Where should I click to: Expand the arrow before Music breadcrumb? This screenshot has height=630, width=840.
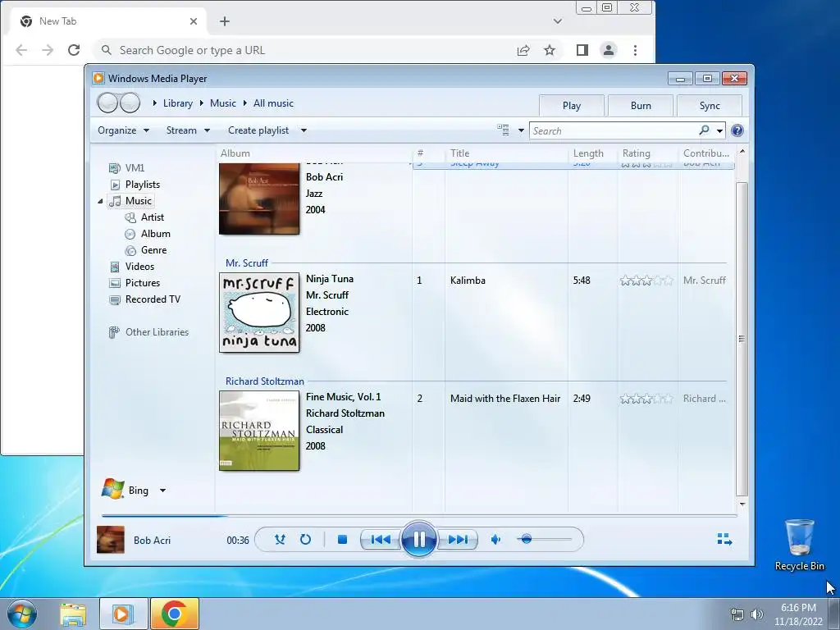(202, 103)
